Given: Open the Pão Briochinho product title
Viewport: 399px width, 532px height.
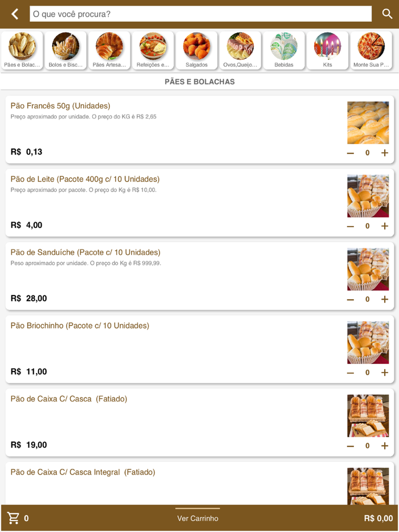Looking at the screenshot, I should point(80,326).
